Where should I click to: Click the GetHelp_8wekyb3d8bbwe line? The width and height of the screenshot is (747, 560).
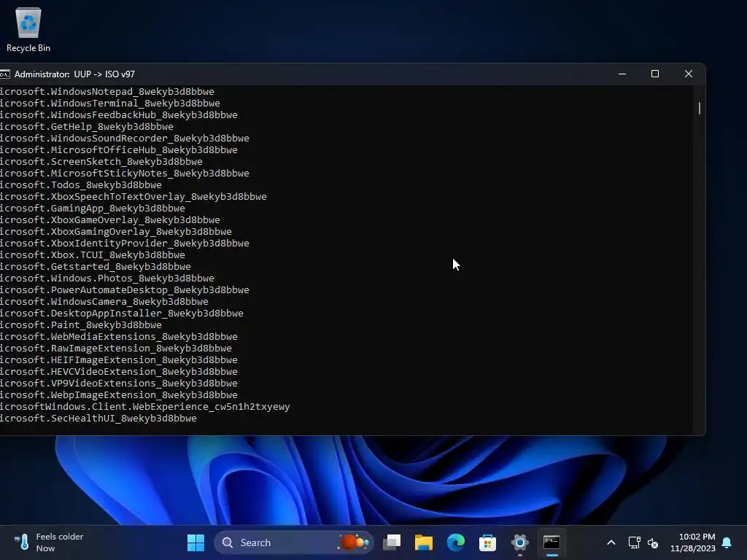[87, 127]
